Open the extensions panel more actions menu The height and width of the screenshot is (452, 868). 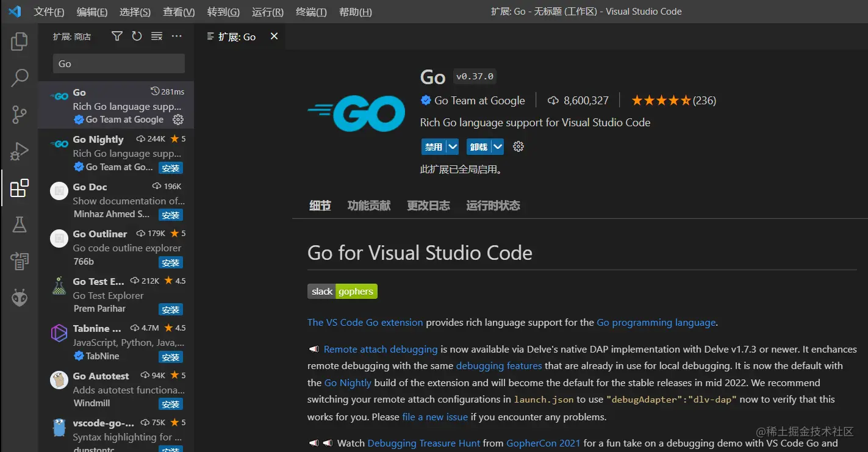click(177, 37)
